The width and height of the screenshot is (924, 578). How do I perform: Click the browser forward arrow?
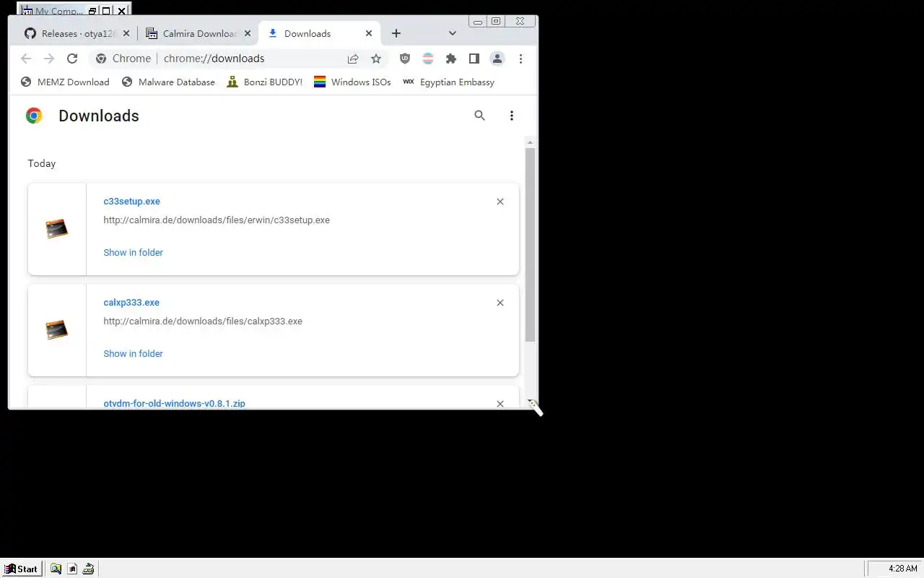(x=49, y=59)
